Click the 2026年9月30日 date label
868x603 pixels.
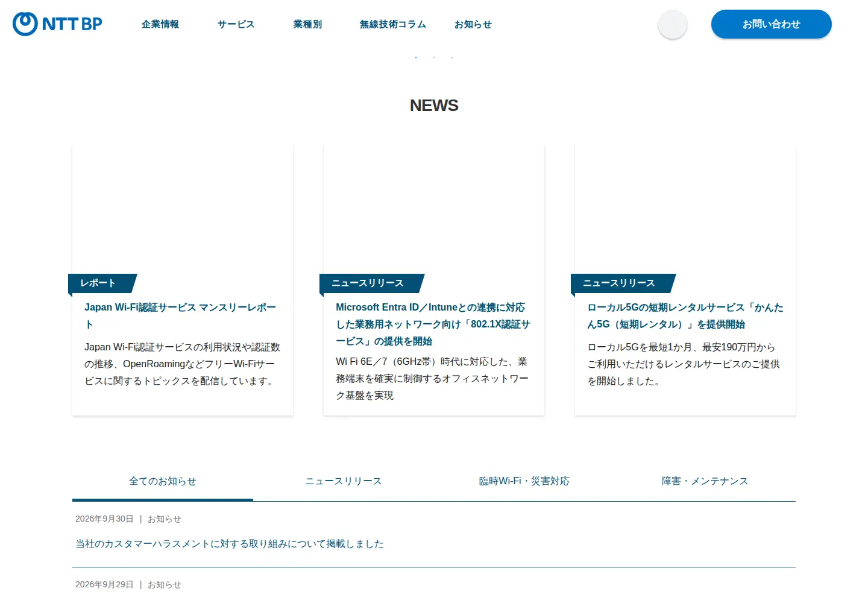point(104,519)
